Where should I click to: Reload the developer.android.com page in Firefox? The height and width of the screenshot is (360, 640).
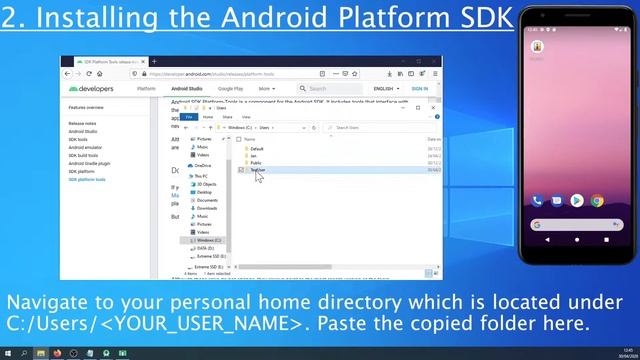click(89, 74)
